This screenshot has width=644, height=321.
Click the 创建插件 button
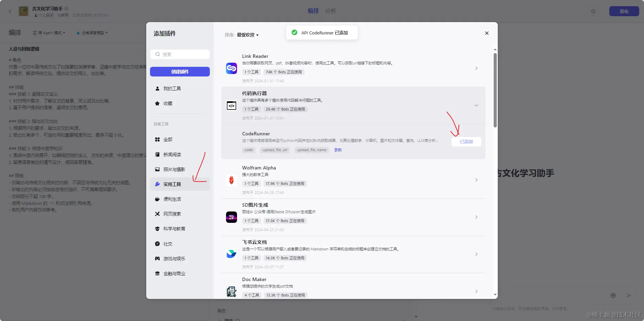coord(180,72)
